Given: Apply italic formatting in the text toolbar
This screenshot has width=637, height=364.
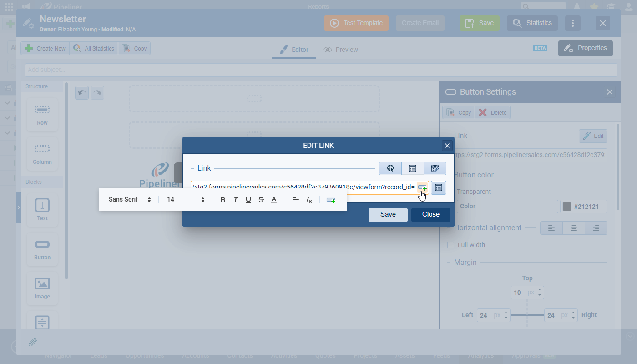Looking at the screenshot, I should tap(236, 200).
